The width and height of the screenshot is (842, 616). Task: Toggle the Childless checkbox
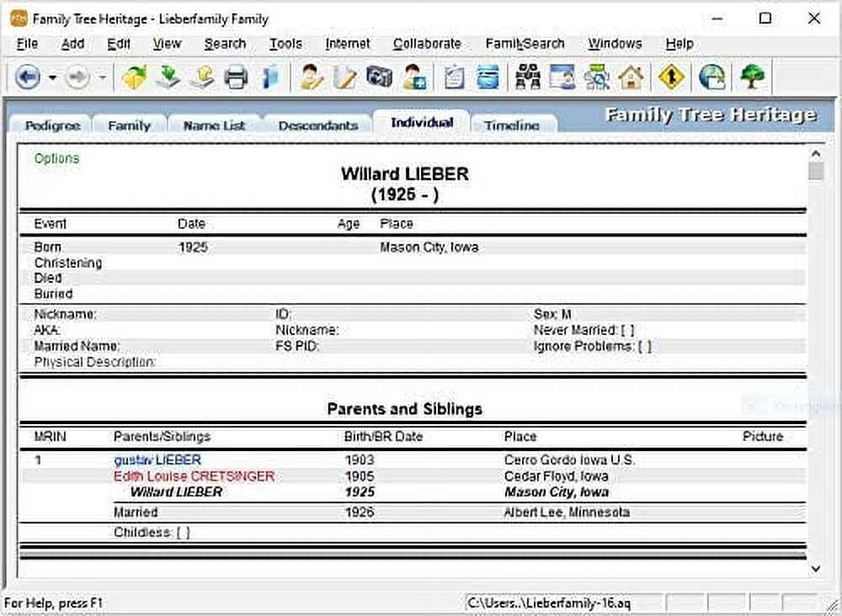(x=183, y=533)
